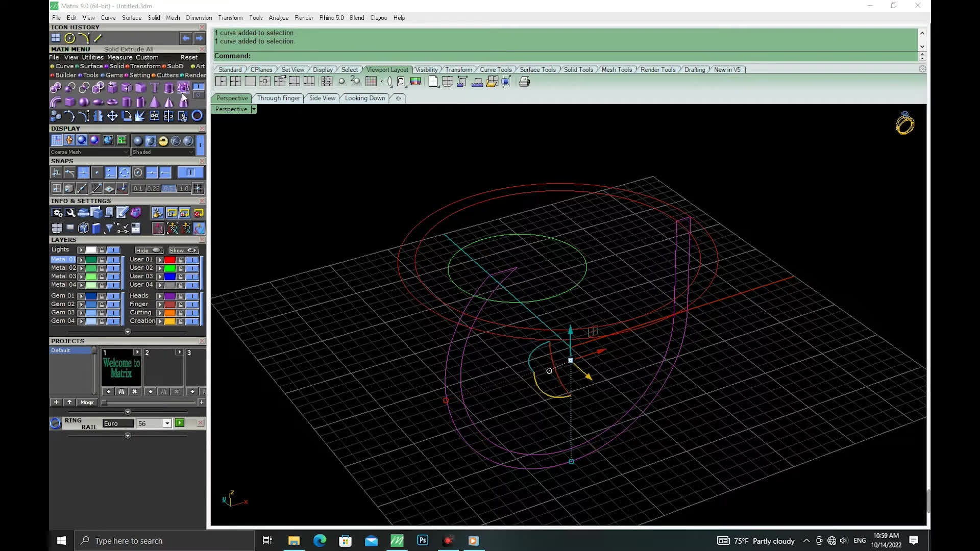Click the circle curve icon in Icon History
980x551 pixels.
[70, 38]
